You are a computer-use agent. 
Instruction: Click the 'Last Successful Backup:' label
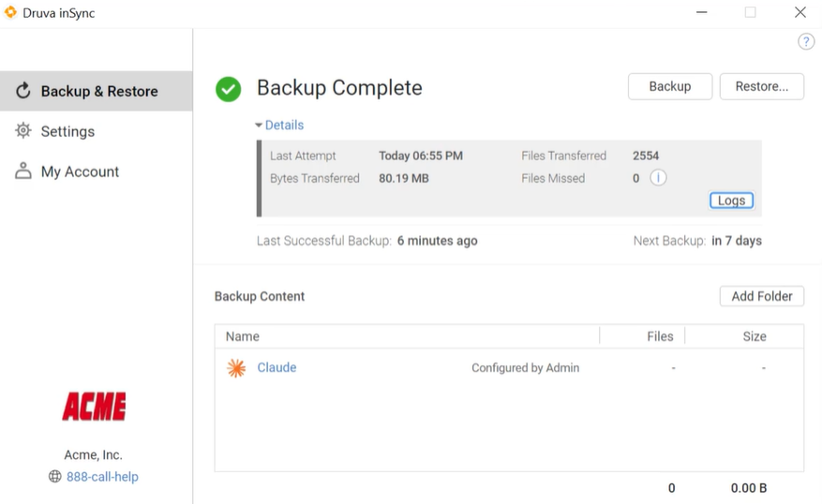(324, 241)
